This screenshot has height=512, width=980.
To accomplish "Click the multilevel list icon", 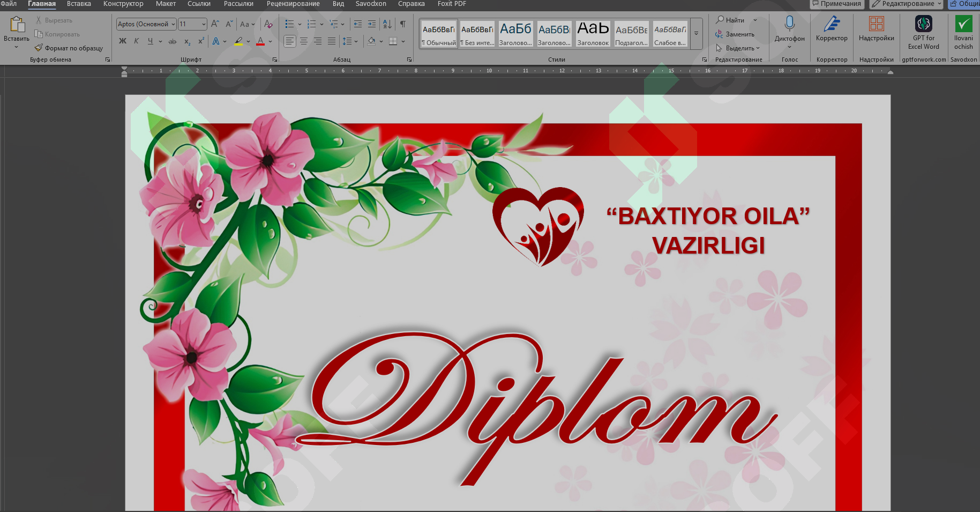I will [x=333, y=24].
